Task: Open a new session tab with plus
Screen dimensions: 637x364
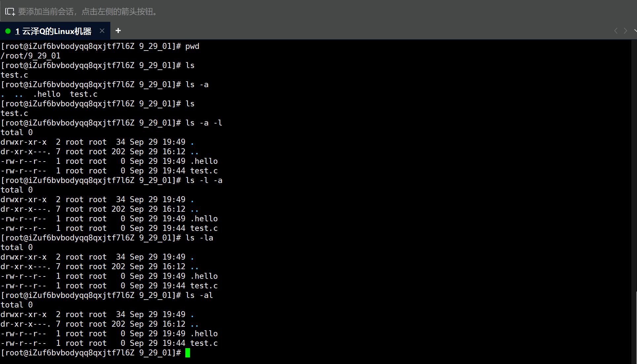Action: [x=118, y=31]
